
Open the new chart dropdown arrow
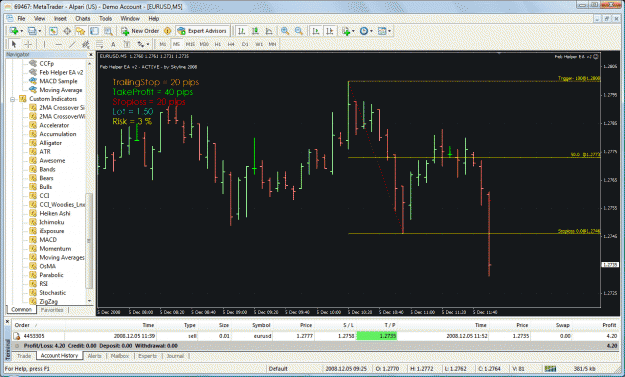(x=22, y=31)
